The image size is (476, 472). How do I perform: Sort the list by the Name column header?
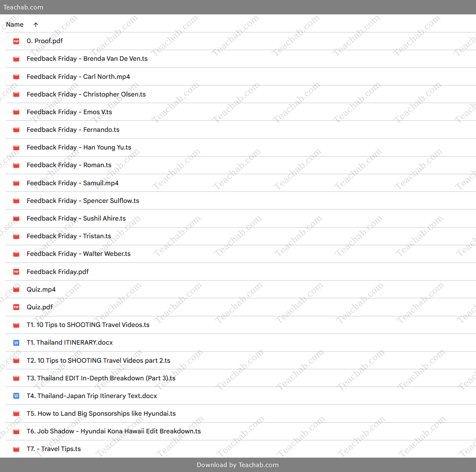click(x=15, y=25)
